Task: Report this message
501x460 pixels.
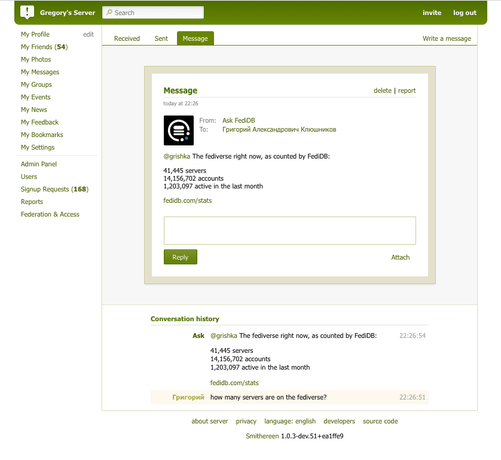Action: pos(407,91)
